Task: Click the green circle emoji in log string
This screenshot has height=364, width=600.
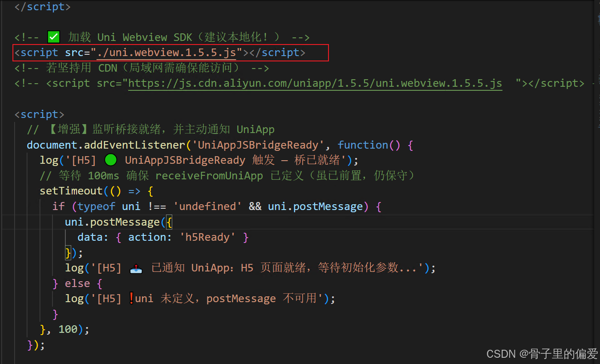Action: pos(111,160)
